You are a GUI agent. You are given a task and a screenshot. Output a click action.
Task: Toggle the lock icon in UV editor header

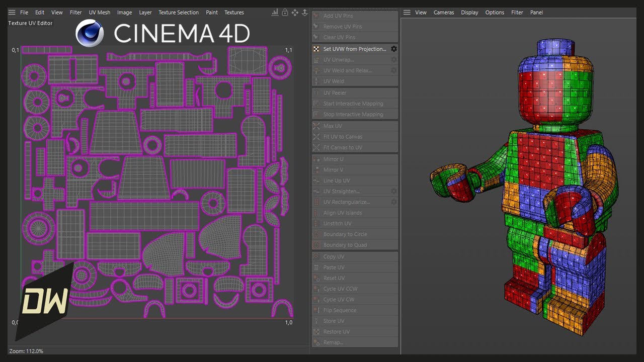(285, 12)
